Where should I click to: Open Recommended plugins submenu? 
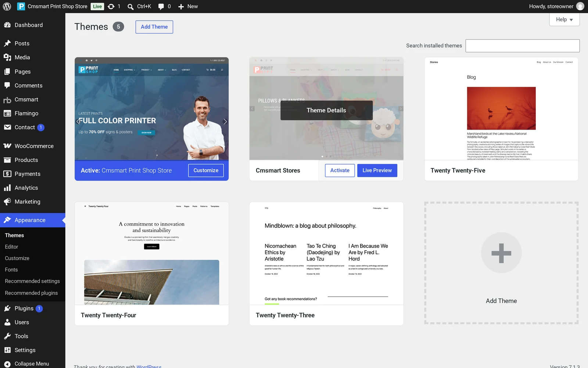click(x=31, y=293)
